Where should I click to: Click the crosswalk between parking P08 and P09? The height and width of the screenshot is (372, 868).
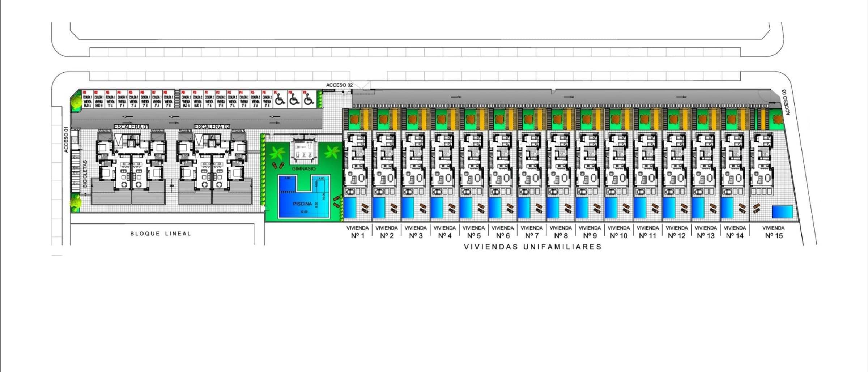pyautogui.click(x=177, y=99)
